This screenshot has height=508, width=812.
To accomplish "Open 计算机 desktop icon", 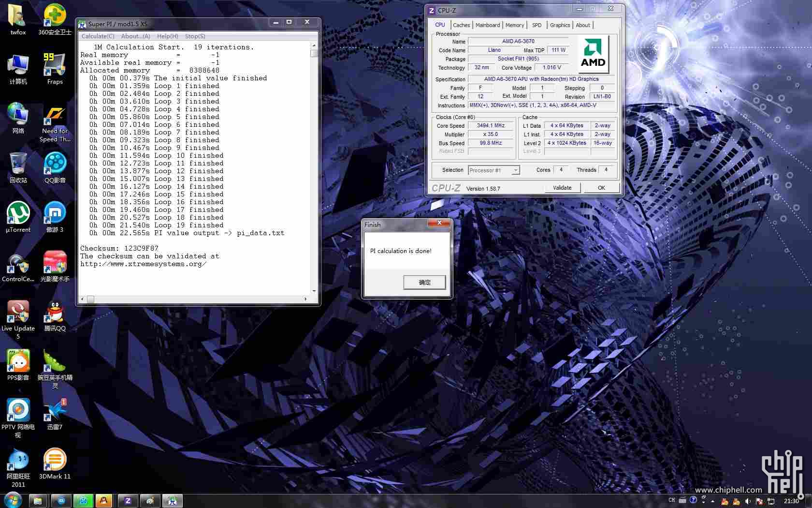I will point(18,69).
